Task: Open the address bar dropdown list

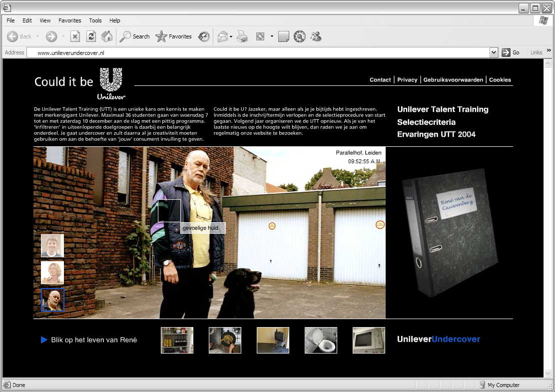Action: 494,53
